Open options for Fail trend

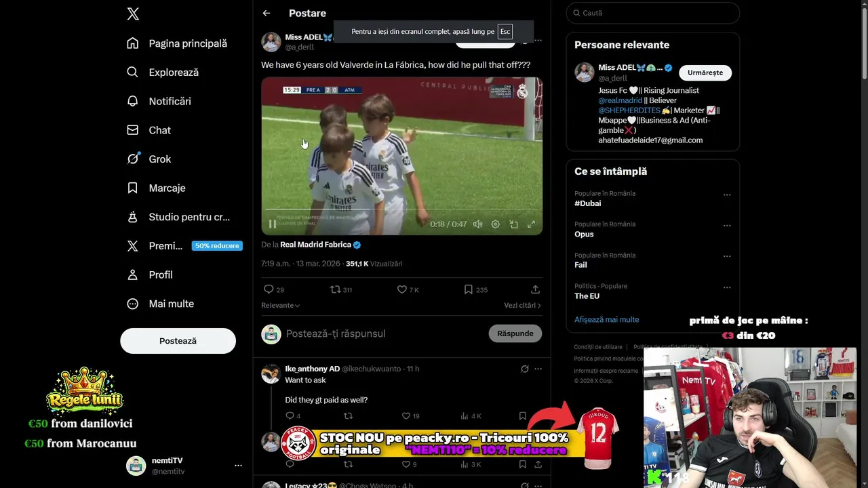click(727, 257)
